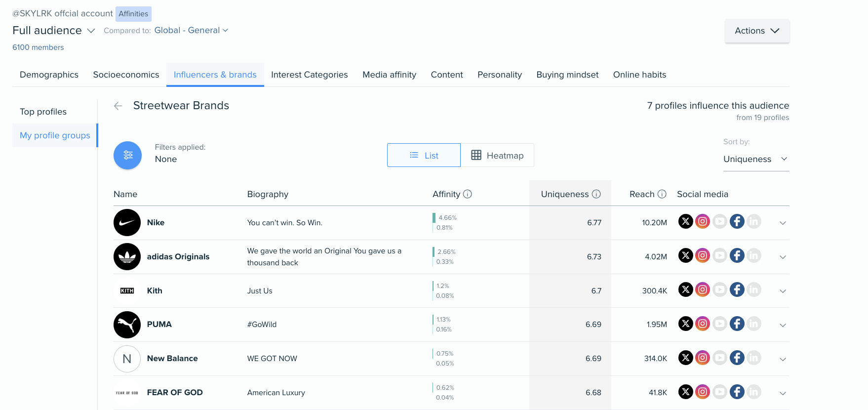Switch to Heatmap view

coord(497,155)
